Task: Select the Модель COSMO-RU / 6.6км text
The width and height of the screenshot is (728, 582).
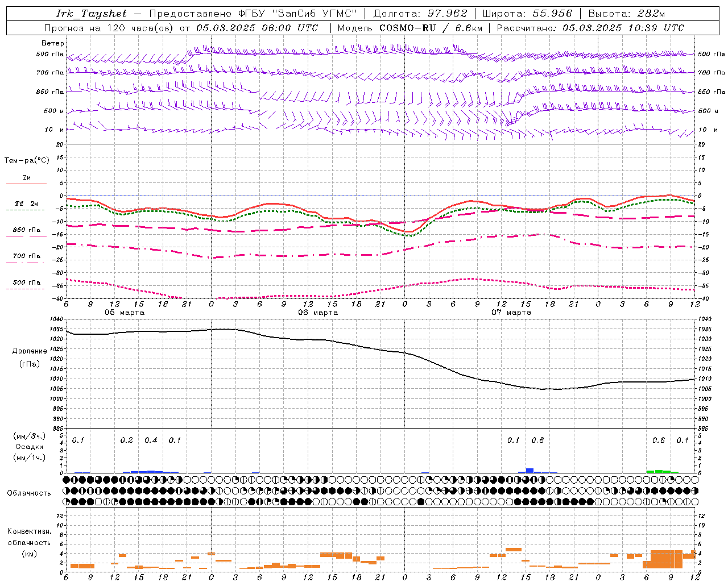Action: (410, 28)
